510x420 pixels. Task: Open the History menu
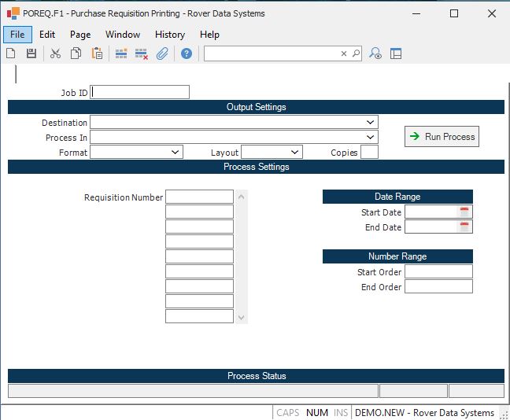pyautogui.click(x=169, y=35)
